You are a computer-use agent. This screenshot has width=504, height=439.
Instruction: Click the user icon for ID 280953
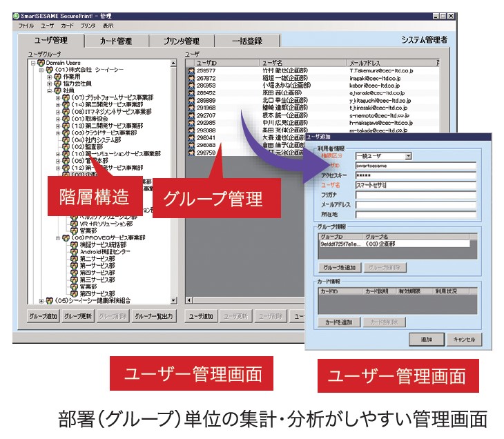click(191, 86)
